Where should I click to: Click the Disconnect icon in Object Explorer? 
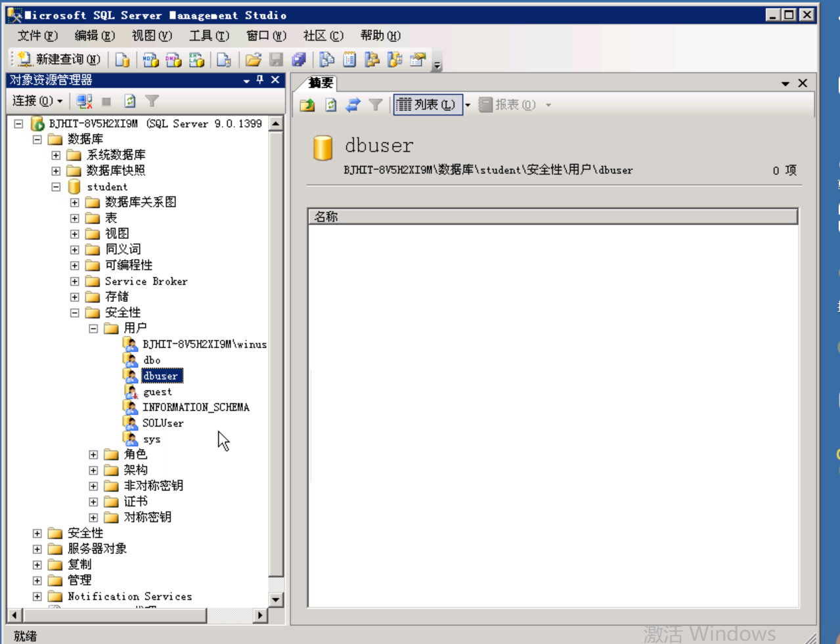84,101
